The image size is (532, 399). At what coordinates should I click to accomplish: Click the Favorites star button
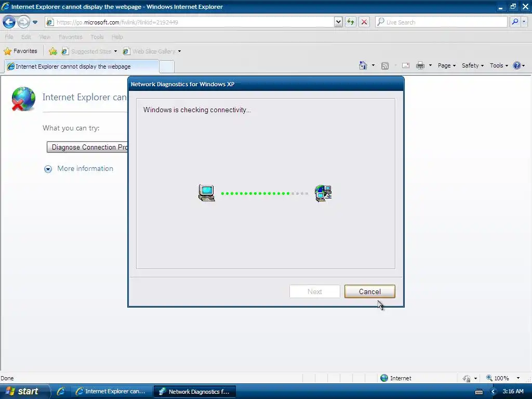pyautogui.click(x=20, y=51)
